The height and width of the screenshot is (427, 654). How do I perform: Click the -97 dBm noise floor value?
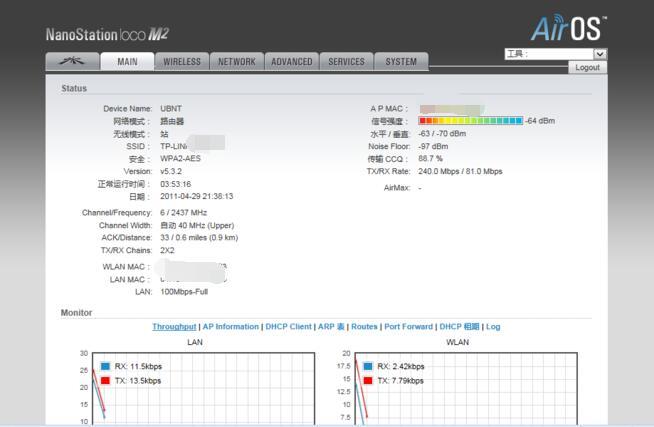[433, 146]
